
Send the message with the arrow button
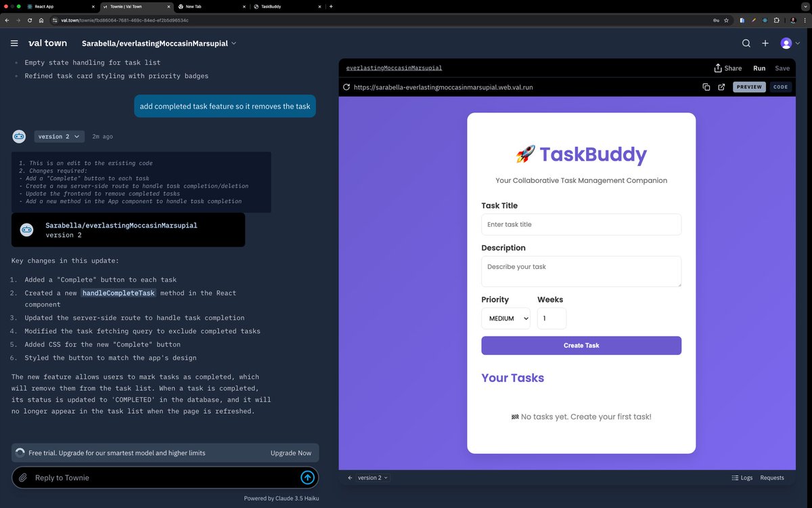[307, 478]
